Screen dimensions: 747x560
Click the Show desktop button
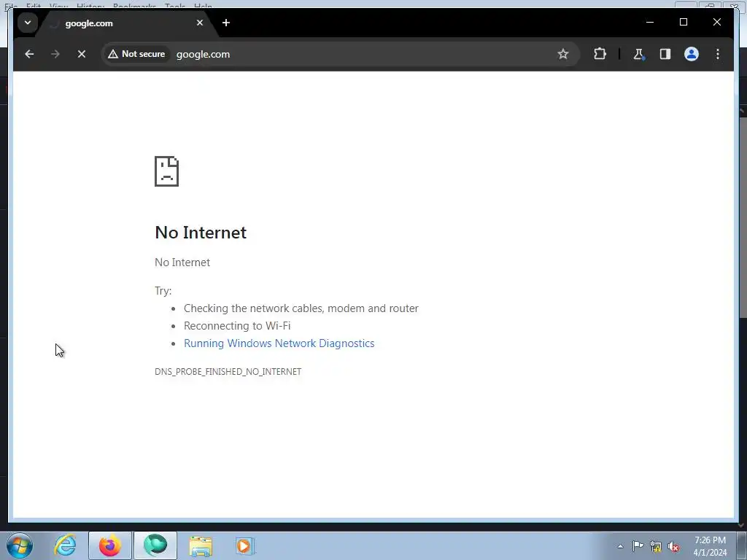click(742, 545)
